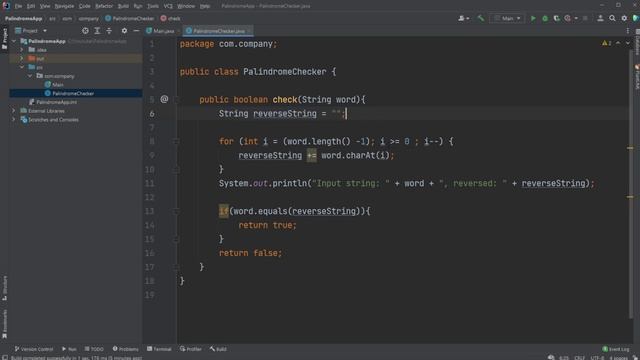Collapse the src folder
640x360 pixels.
click(22, 67)
